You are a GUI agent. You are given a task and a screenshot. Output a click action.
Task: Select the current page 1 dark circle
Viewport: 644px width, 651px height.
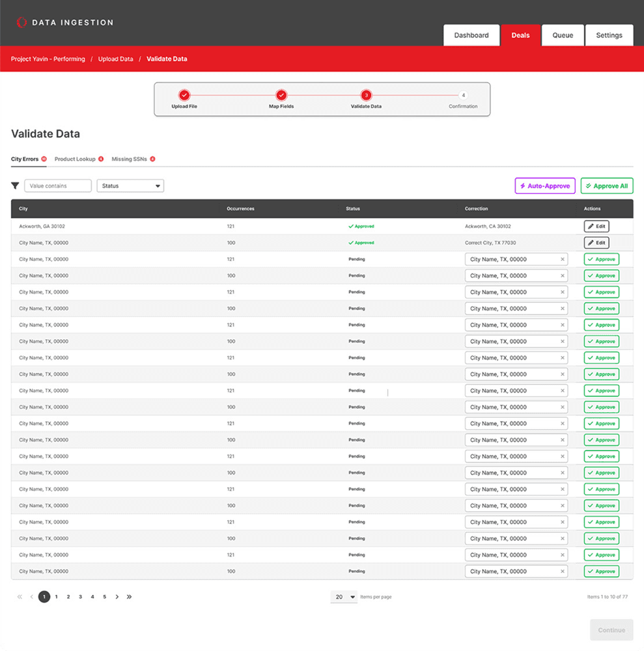(44, 596)
